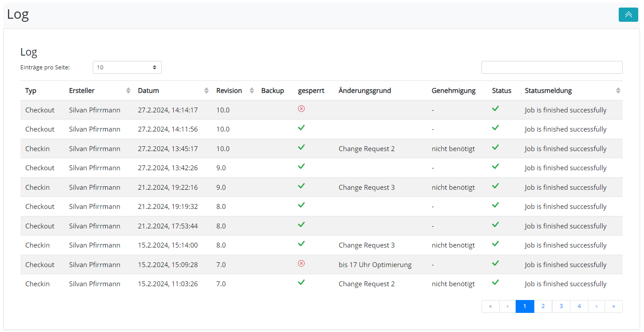Select 'bis 17 Uhr Optimierung' change reason cell
The width and height of the screenshot is (644, 332).
[x=375, y=265]
